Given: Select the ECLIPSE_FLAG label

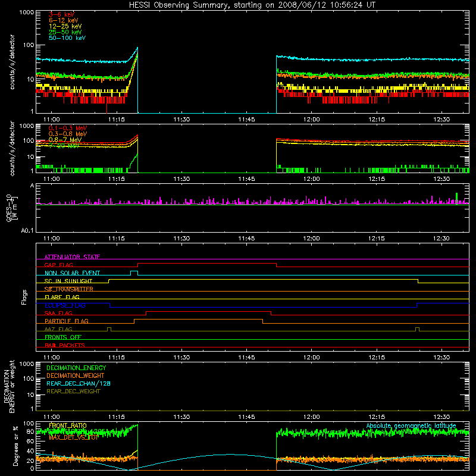Looking at the screenshot, I should click(x=65, y=305).
